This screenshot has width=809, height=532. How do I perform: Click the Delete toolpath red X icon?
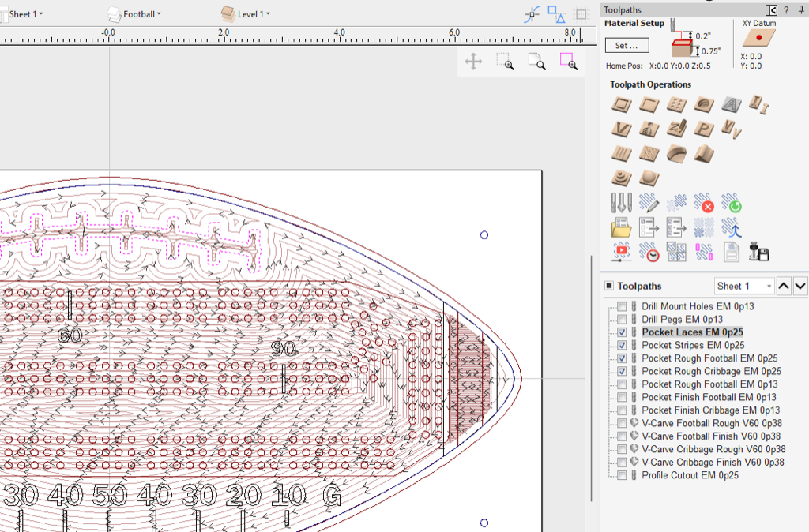pyautogui.click(x=704, y=203)
